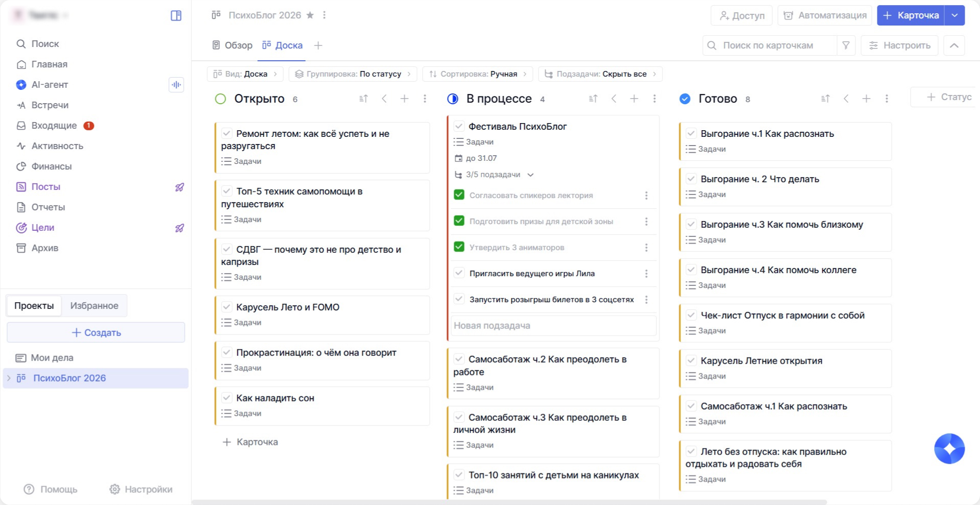This screenshot has height=505, width=980.
Task: Click the Доступ button
Action: click(x=742, y=15)
